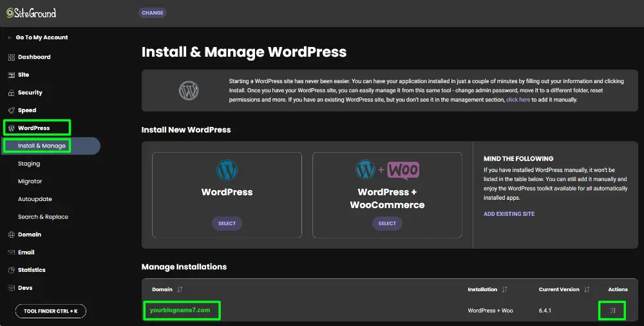Image resolution: width=644 pixels, height=326 pixels.
Task: Open the Staging submenu item
Action: 29,164
